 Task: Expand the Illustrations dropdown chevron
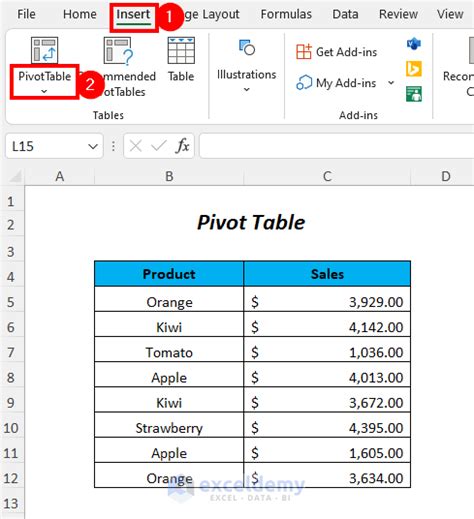tap(246, 89)
